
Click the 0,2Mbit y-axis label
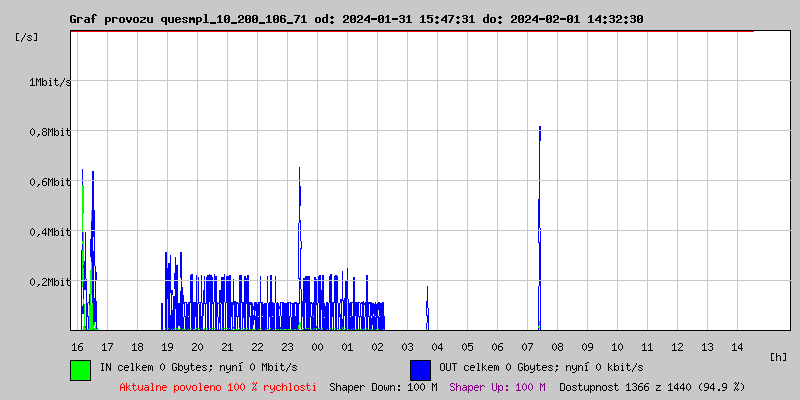click(50, 282)
